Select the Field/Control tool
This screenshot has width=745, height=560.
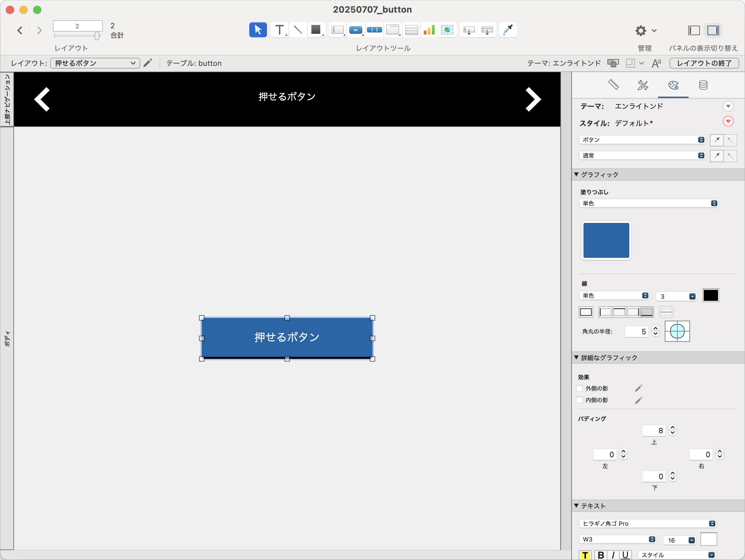coord(338,30)
